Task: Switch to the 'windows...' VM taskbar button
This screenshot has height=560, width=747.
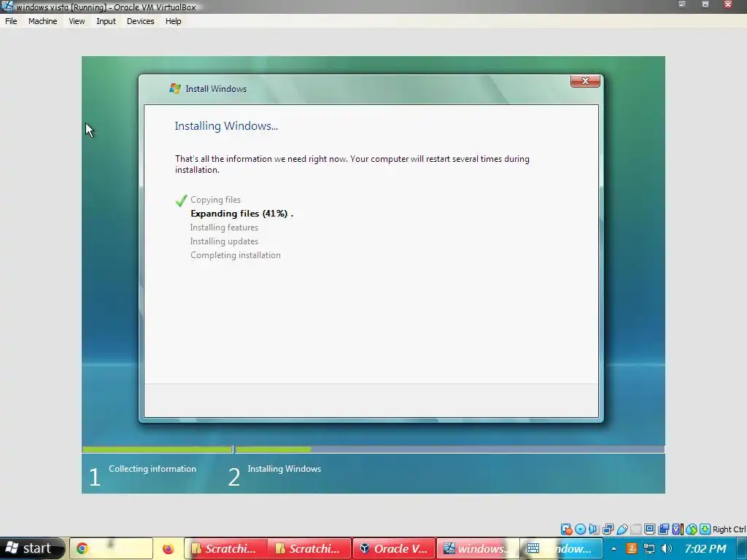Action: [477, 548]
